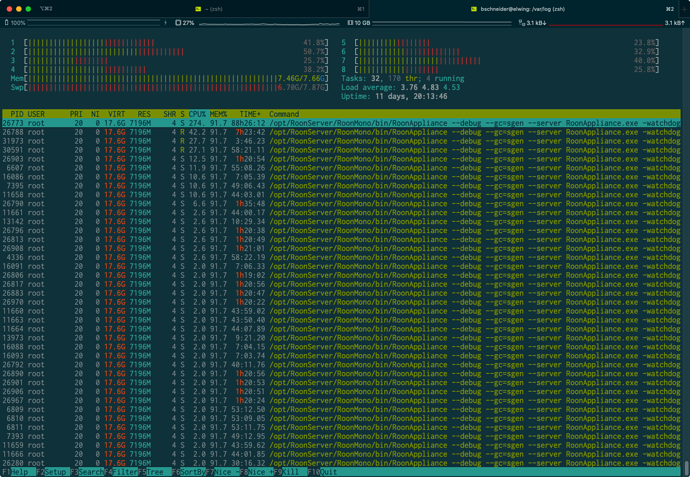Open the SortBy options (F6)
This screenshot has width=690, height=477.
189,472
